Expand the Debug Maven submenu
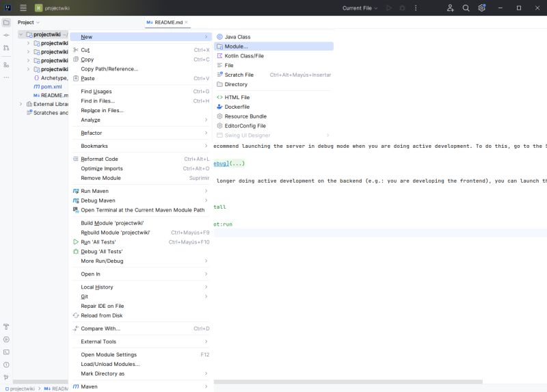Screen dimensions: 547x392 (x=141, y=200)
